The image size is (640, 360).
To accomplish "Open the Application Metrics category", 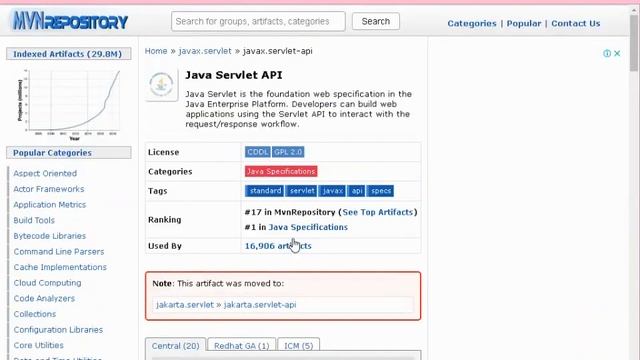I will point(50,204).
